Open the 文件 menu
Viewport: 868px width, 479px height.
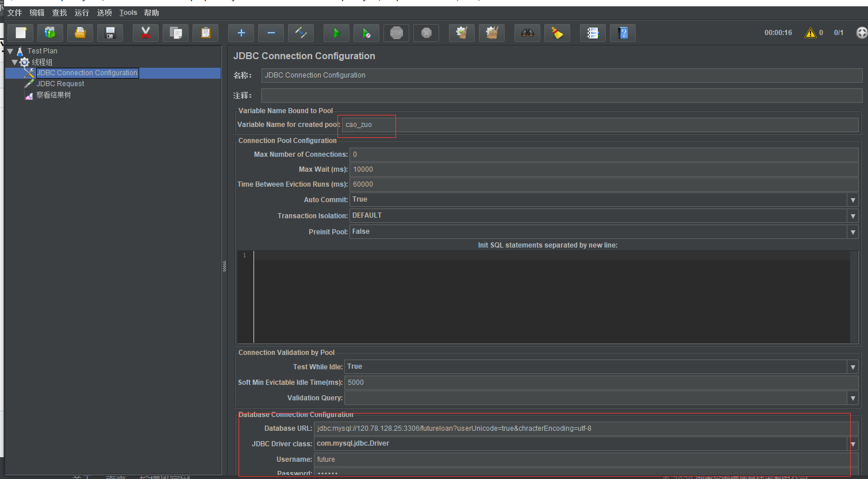[15, 13]
